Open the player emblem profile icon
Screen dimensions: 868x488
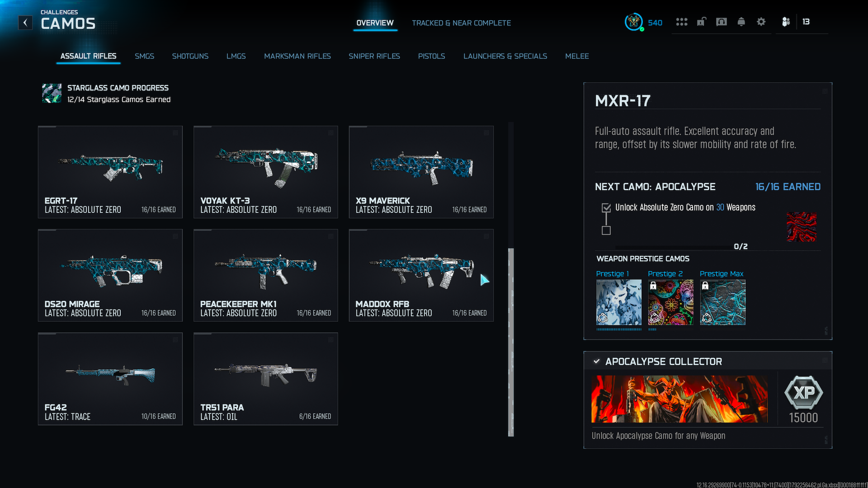click(634, 22)
